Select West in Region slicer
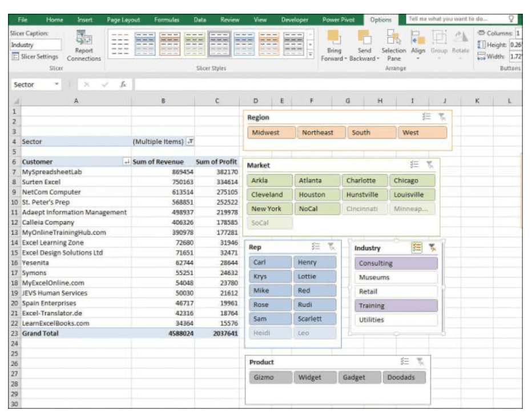The image size is (532, 418). click(x=422, y=132)
